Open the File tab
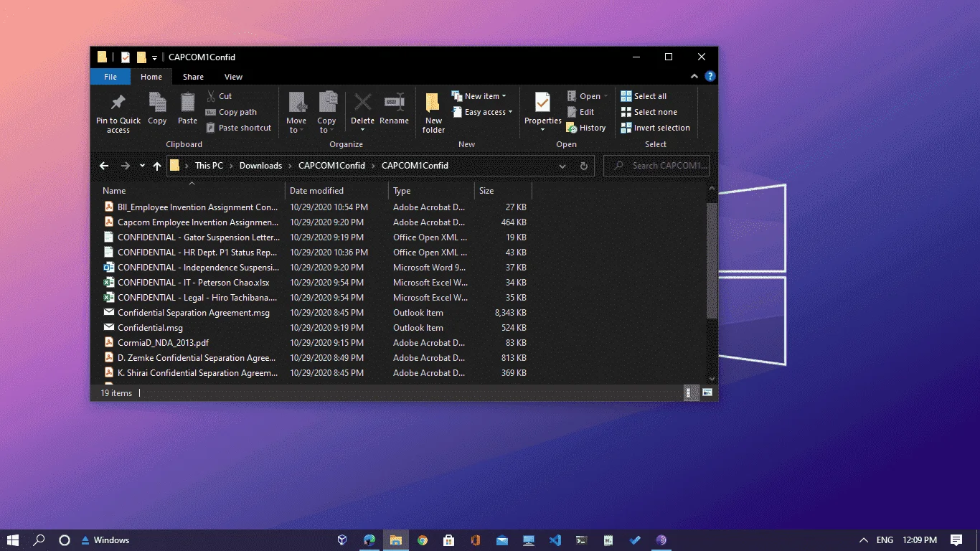The width and height of the screenshot is (980, 551). (x=110, y=77)
